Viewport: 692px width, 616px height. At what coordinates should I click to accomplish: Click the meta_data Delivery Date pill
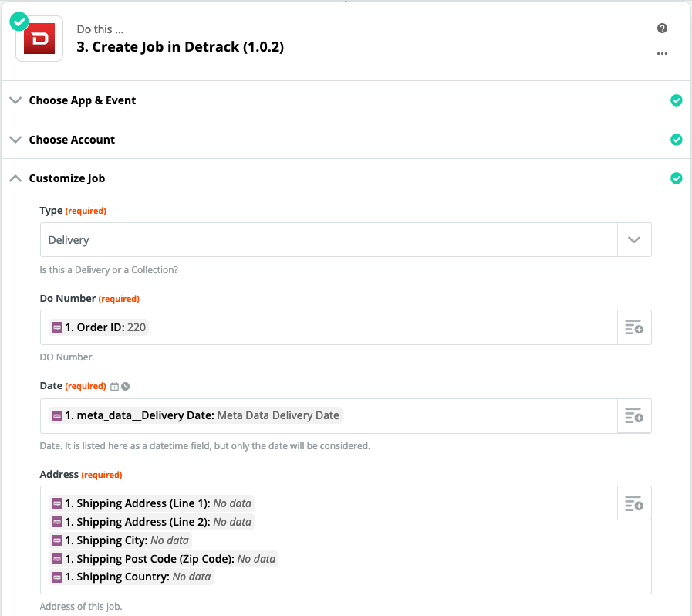tap(195, 415)
